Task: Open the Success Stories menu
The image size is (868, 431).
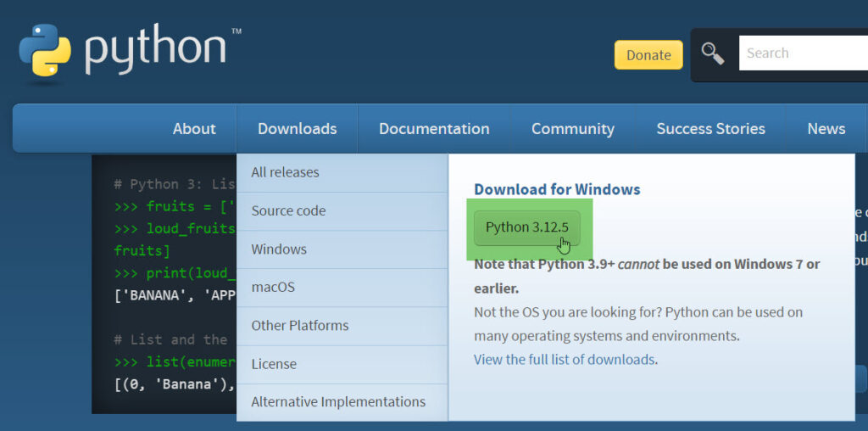Action: pyautogui.click(x=711, y=128)
